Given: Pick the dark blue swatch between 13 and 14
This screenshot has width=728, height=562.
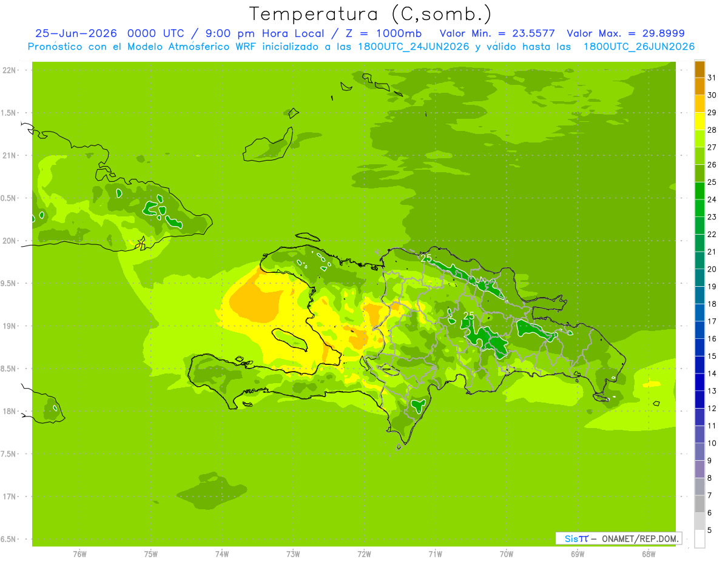Looking at the screenshot, I should click(x=699, y=382).
